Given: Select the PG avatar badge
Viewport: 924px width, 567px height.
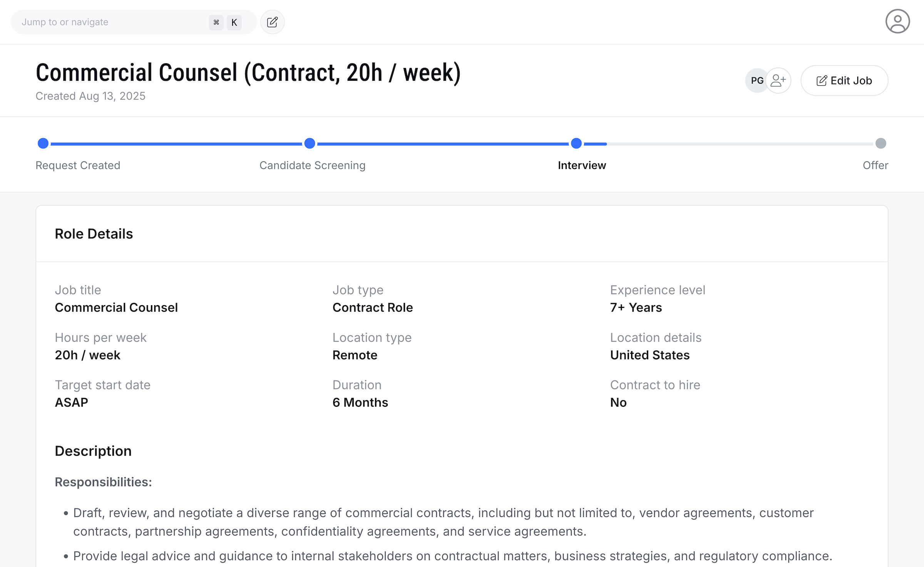Looking at the screenshot, I should [757, 81].
